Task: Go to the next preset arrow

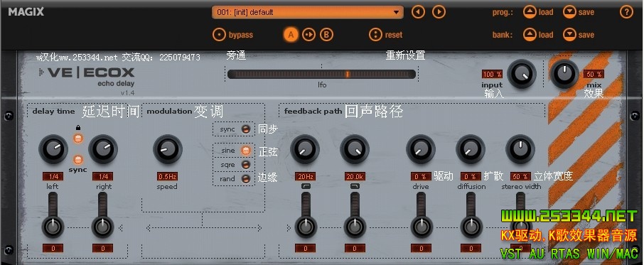Action: [439, 12]
